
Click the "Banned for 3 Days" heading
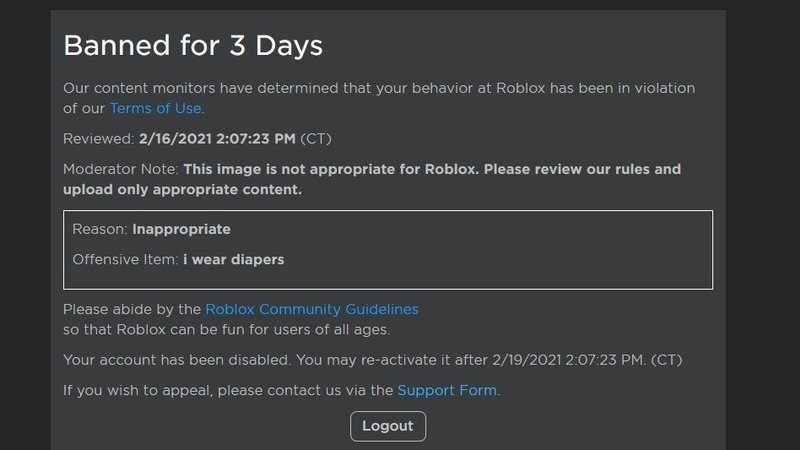click(192, 45)
